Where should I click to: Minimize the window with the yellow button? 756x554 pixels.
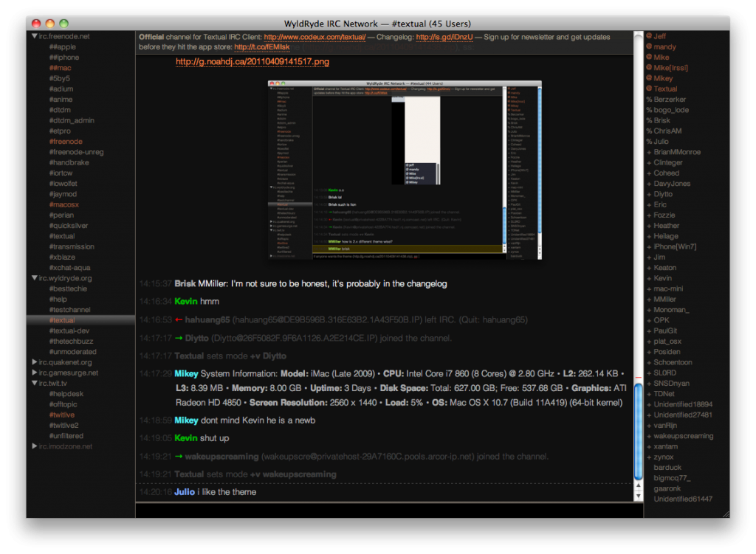coord(49,23)
